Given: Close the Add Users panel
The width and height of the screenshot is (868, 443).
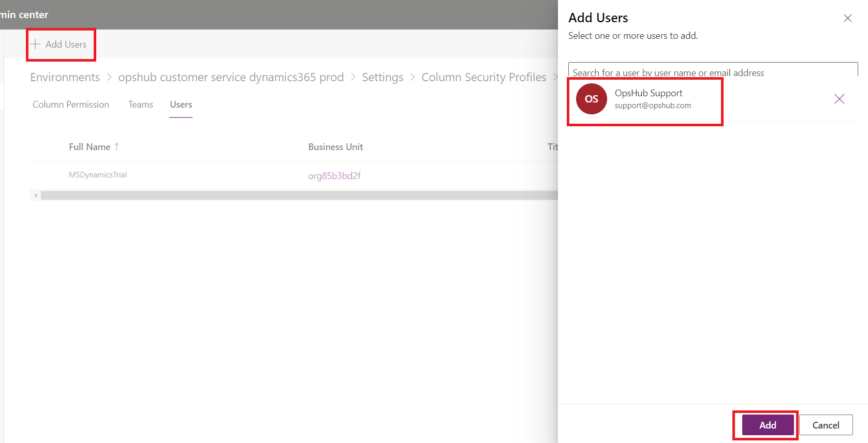Looking at the screenshot, I should [847, 19].
